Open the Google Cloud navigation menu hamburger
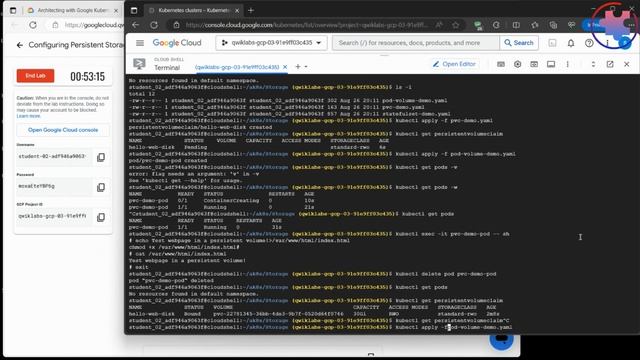This screenshot has width=640, height=360. pyautogui.click(x=140, y=43)
